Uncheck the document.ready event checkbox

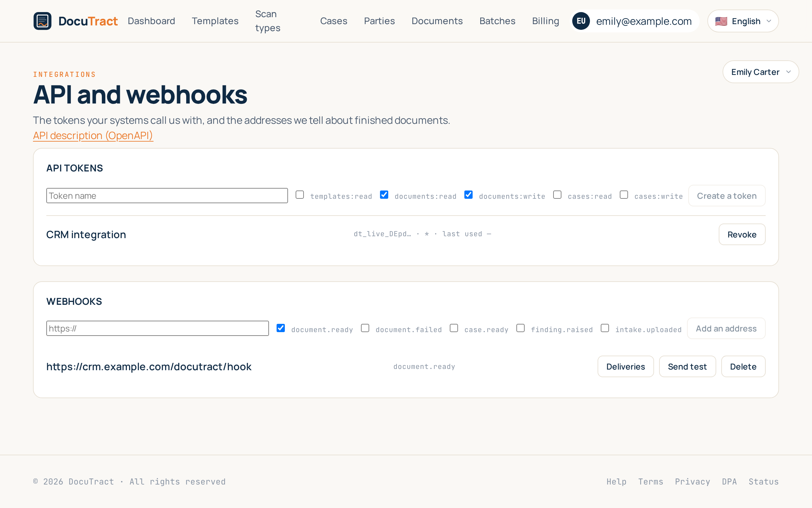click(281, 328)
